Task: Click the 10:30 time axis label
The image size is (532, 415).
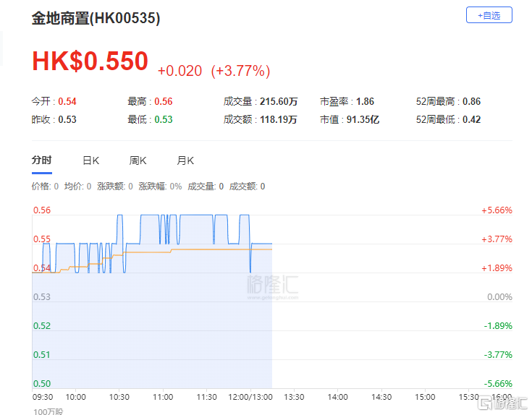Action: [119, 397]
